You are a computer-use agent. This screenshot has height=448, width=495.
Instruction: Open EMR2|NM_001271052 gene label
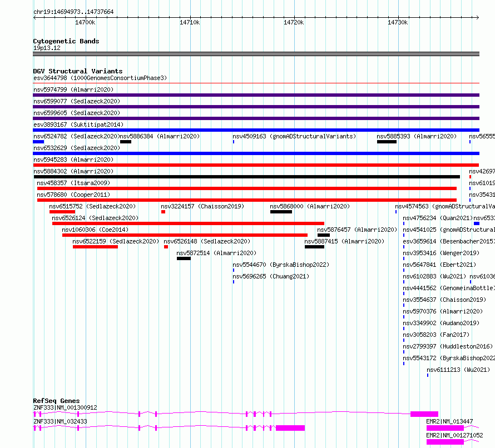(x=454, y=435)
